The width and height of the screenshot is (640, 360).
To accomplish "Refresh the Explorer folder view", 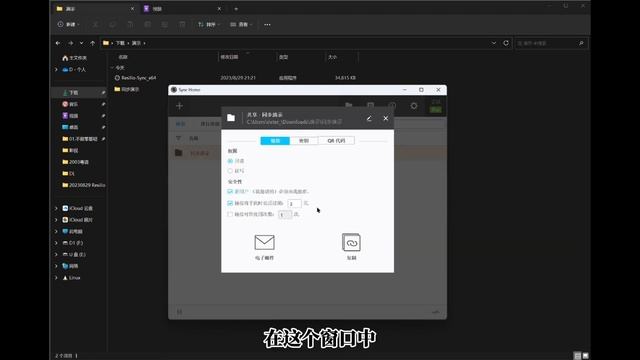I will tap(506, 43).
